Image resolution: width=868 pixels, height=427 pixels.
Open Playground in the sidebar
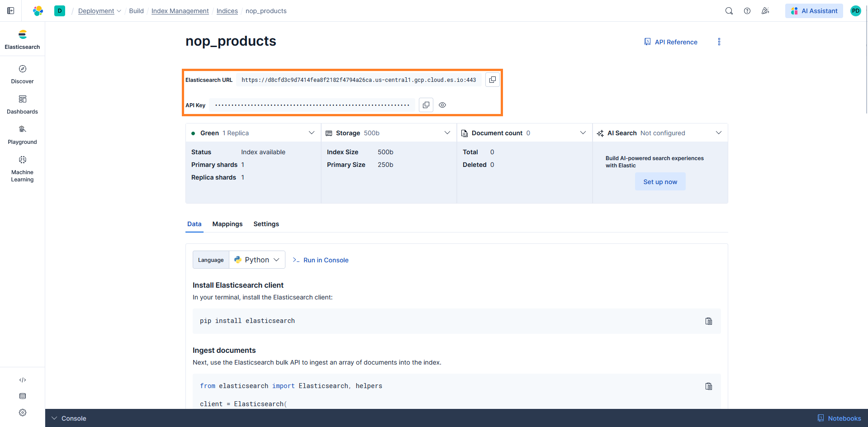point(22,135)
